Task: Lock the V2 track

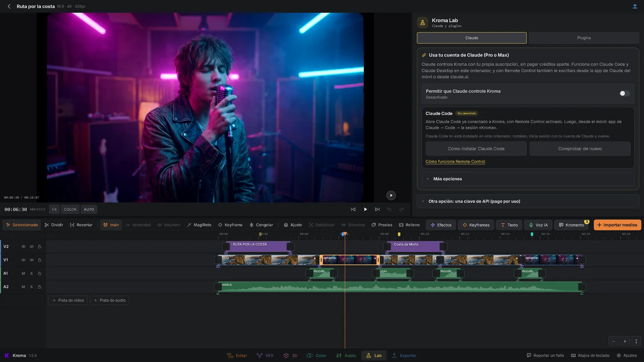Action: tap(39, 247)
